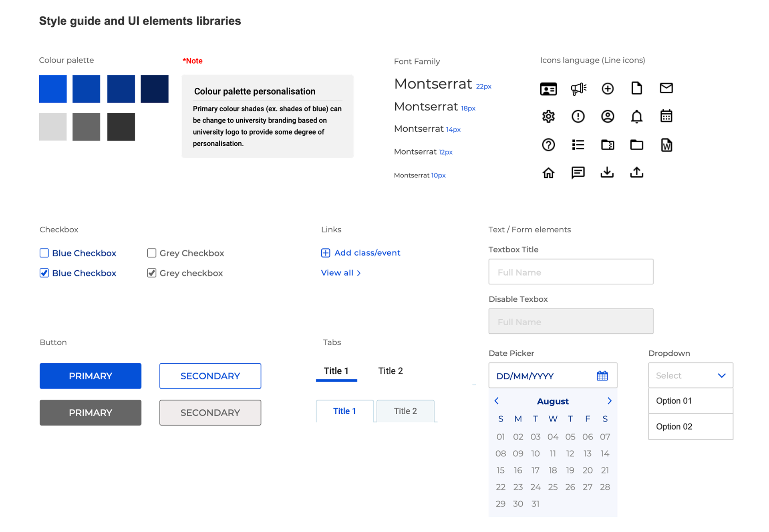Screen dimensions: 769x532
Task: Pick the darkest navy colour swatch
Action: pyautogui.click(x=155, y=89)
